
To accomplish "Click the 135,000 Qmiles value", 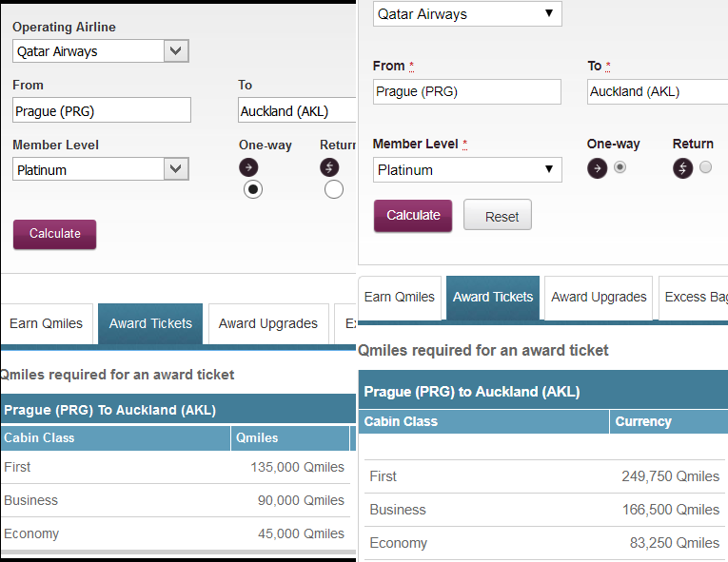I will point(297,467).
